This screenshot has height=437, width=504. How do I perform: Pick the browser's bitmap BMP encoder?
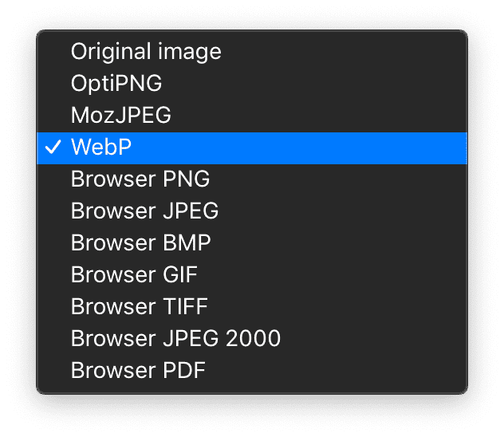(x=141, y=243)
